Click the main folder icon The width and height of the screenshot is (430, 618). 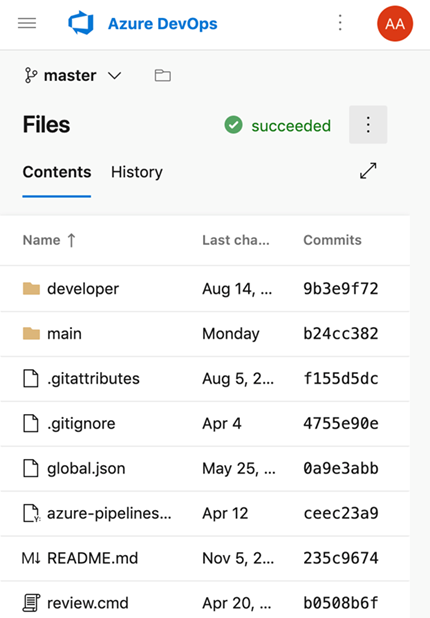pyautogui.click(x=31, y=333)
